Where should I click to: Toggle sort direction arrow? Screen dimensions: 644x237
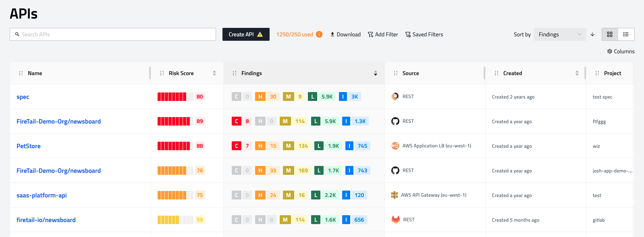click(x=592, y=34)
